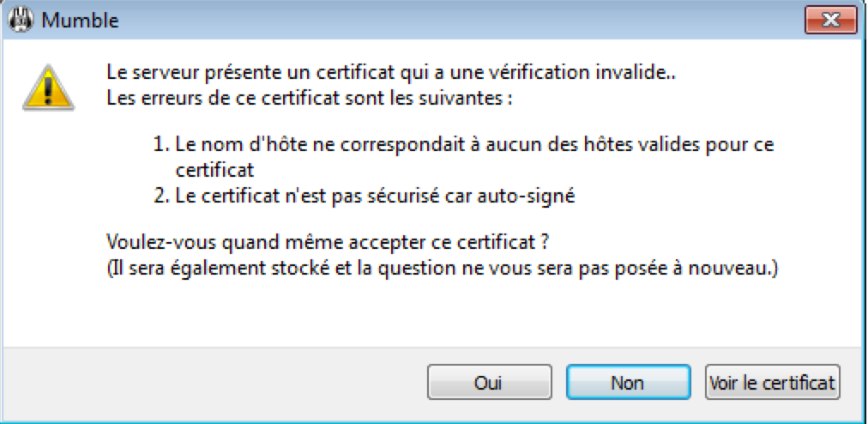The image size is (868, 424).
Task: Close the Mumble certificate dialog
Action: tap(829, 18)
